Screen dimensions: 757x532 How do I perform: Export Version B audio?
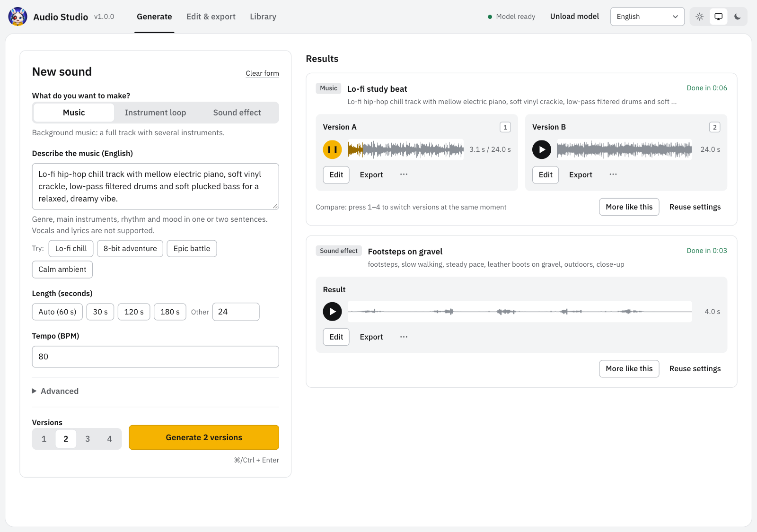tap(581, 174)
